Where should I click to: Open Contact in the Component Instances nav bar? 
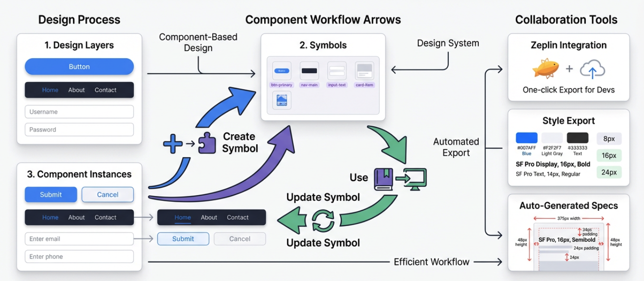[105, 217]
